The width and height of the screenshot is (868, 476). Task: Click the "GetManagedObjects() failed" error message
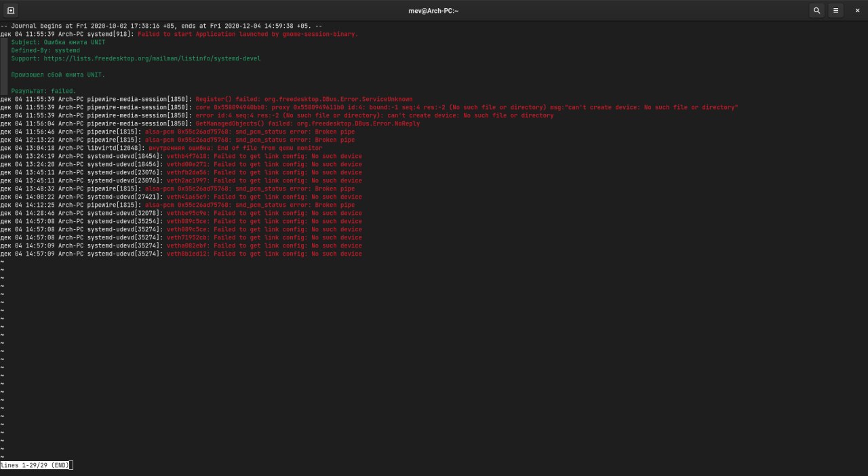click(307, 123)
